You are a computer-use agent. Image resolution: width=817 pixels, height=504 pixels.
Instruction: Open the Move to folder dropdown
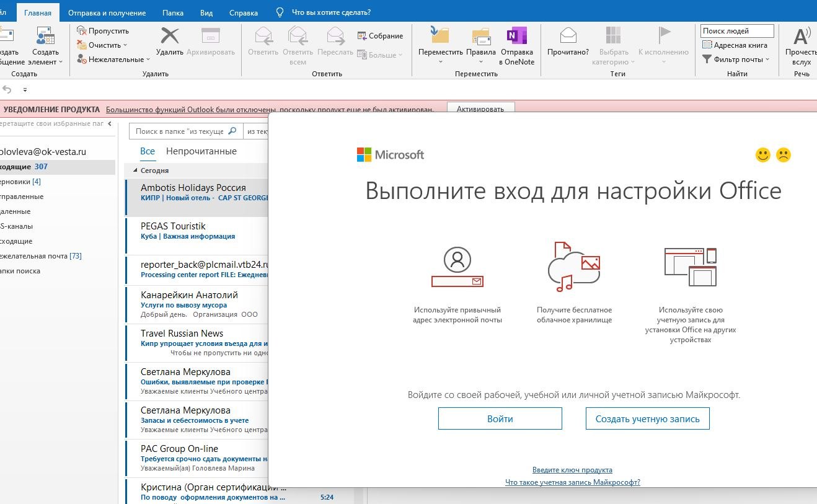[441, 45]
